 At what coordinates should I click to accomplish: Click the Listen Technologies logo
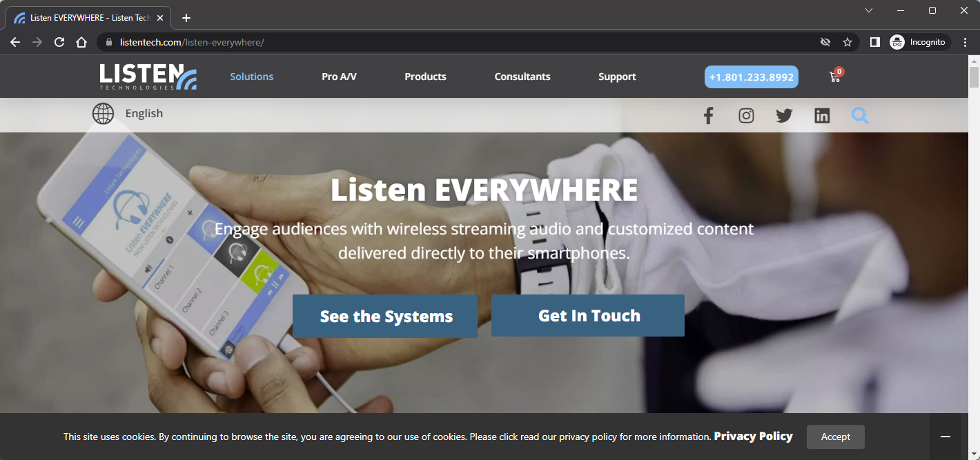(148, 77)
